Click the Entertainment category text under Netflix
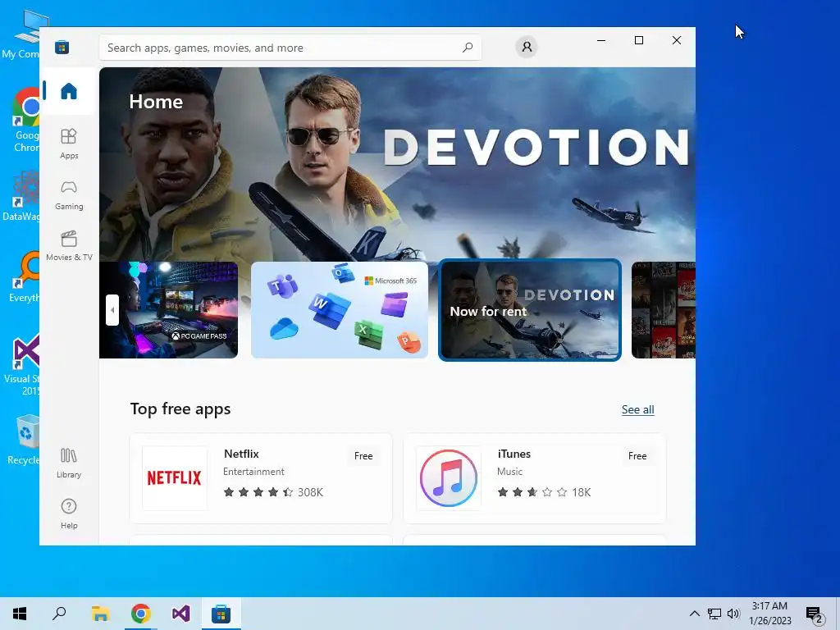Viewport: 840px width, 630px height. pos(253,472)
